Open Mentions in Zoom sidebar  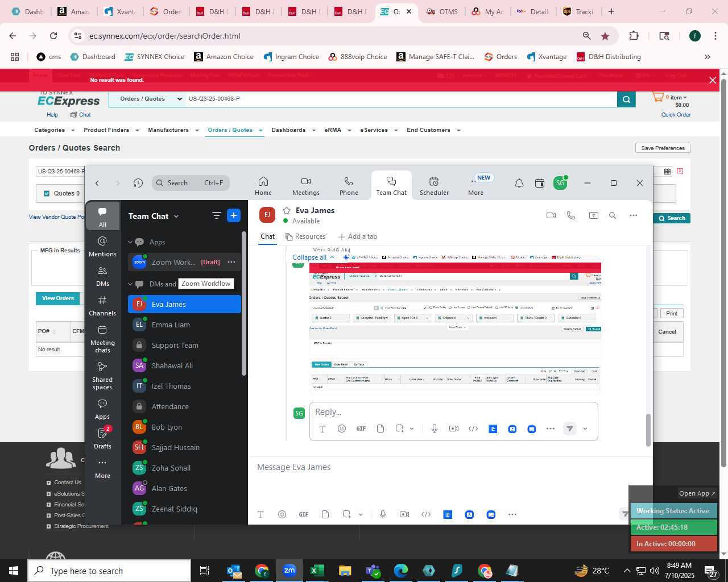102,247
